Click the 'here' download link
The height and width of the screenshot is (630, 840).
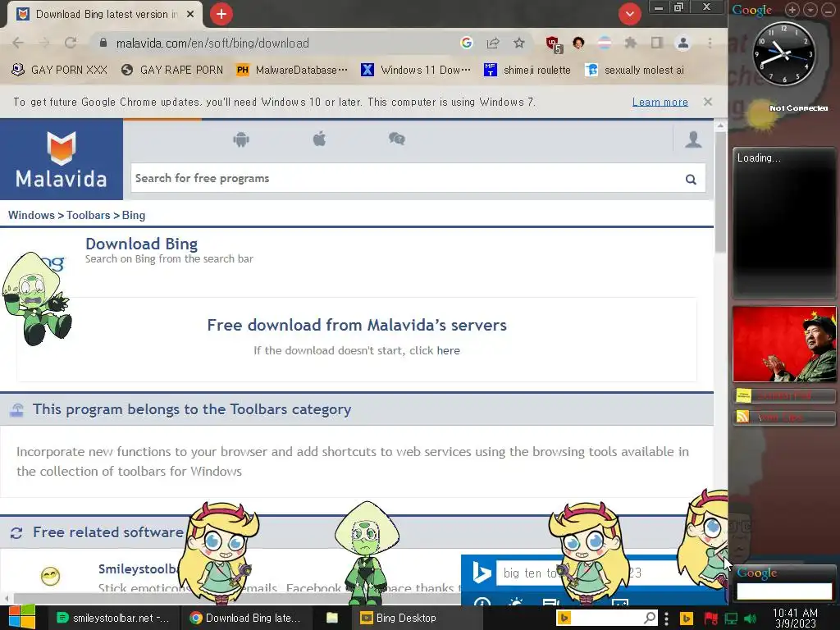tap(448, 350)
